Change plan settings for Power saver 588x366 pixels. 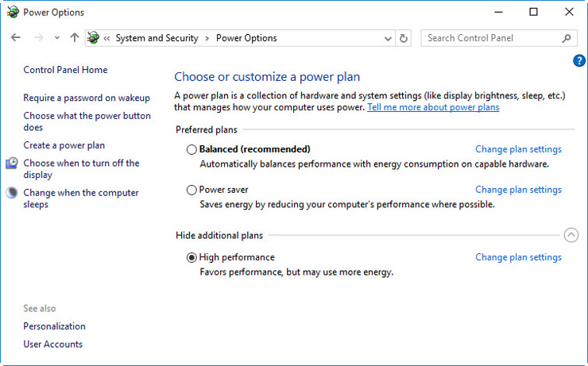click(x=518, y=190)
